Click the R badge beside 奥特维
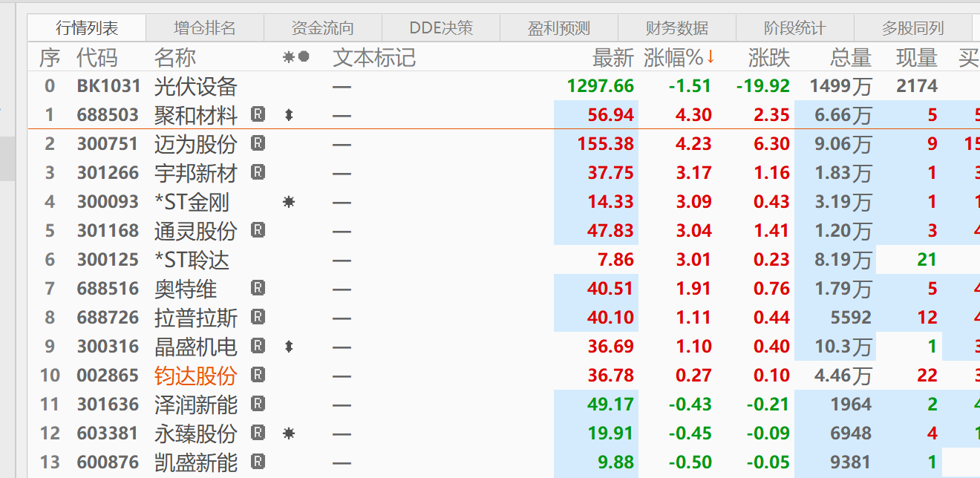Viewport: 980px width, 478px height. 258,288
